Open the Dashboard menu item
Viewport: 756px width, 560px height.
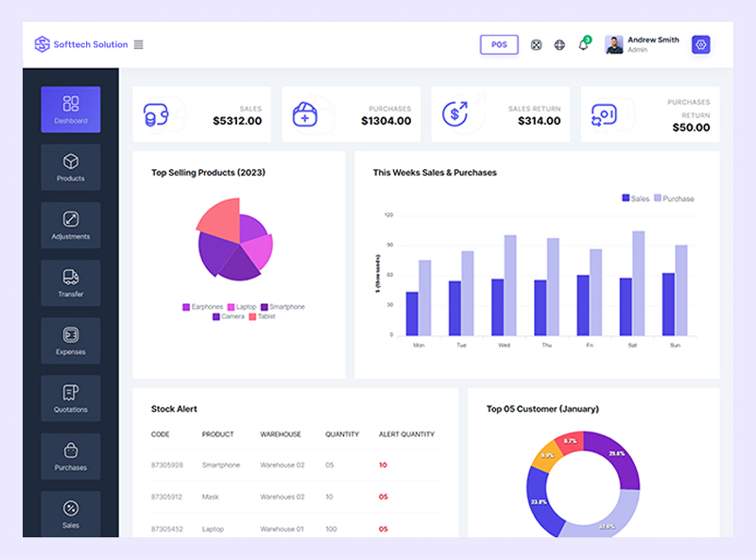click(x=71, y=110)
